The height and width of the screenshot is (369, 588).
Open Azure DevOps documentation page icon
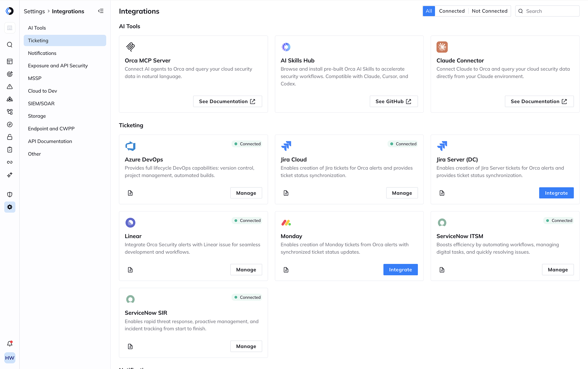point(130,193)
